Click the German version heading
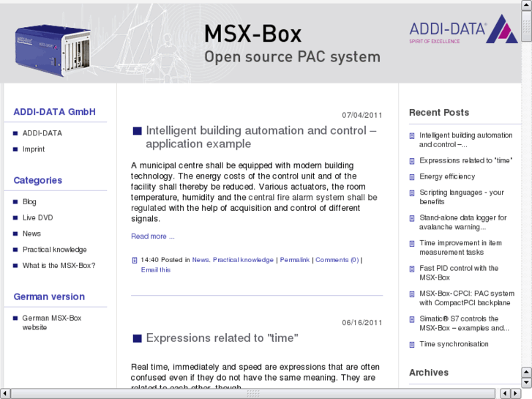532x399 pixels. pyautogui.click(x=49, y=297)
